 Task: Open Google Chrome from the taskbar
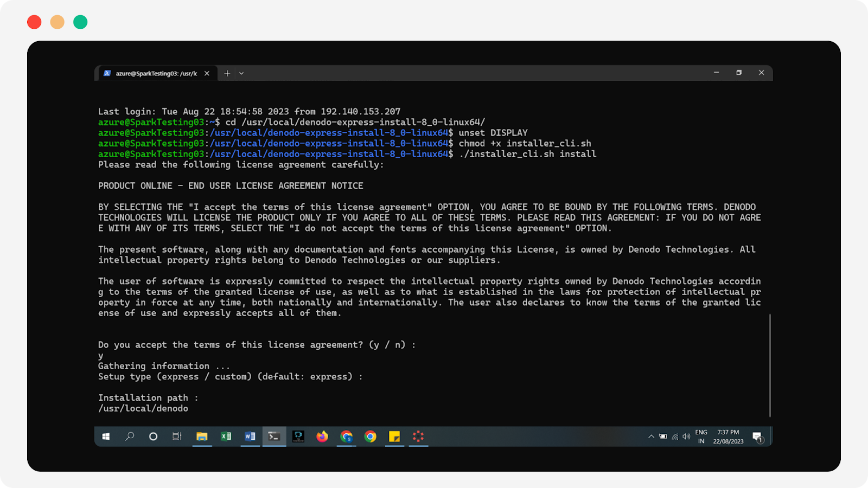click(371, 436)
